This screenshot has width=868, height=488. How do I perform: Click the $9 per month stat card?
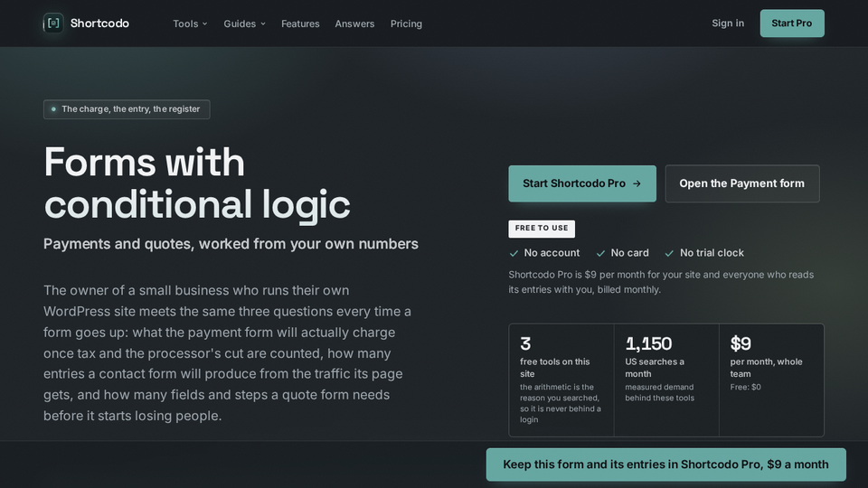click(771, 380)
